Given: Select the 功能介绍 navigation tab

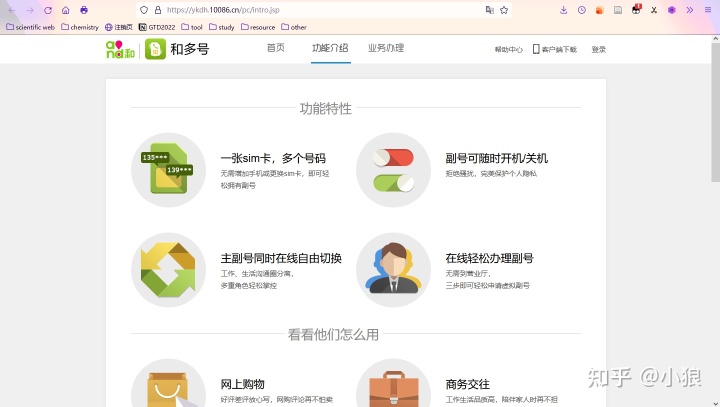Looking at the screenshot, I should [330, 48].
